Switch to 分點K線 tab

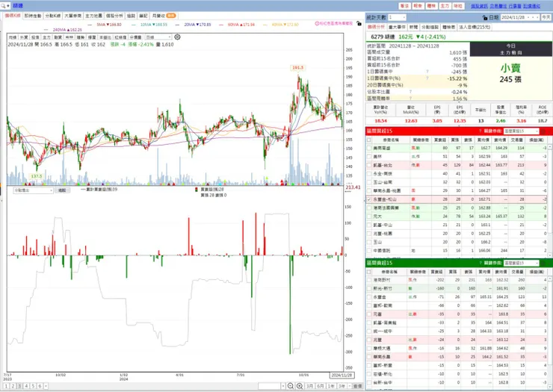[x=53, y=16]
